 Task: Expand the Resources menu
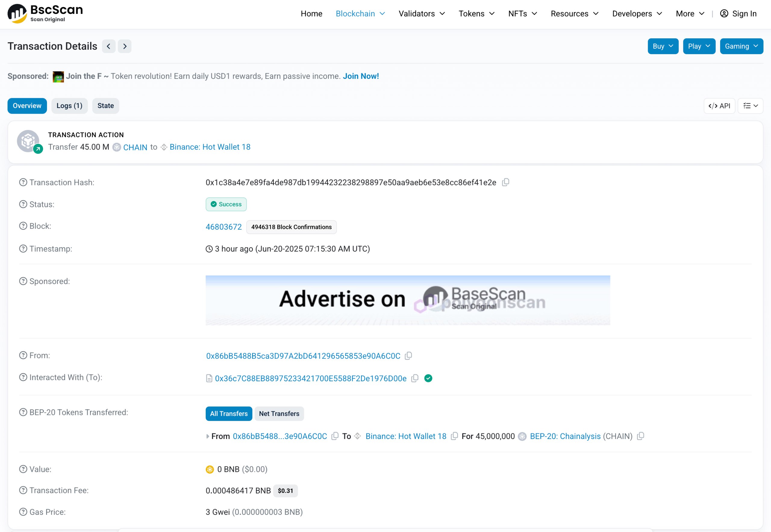575,14
